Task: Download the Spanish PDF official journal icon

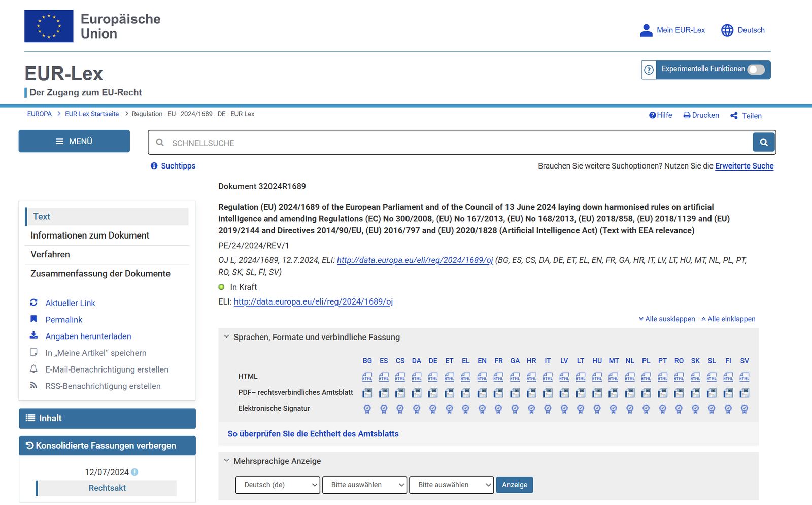Action: pos(384,393)
